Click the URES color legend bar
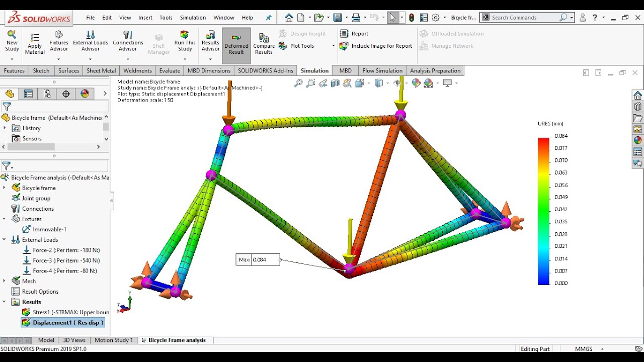 [544, 211]
